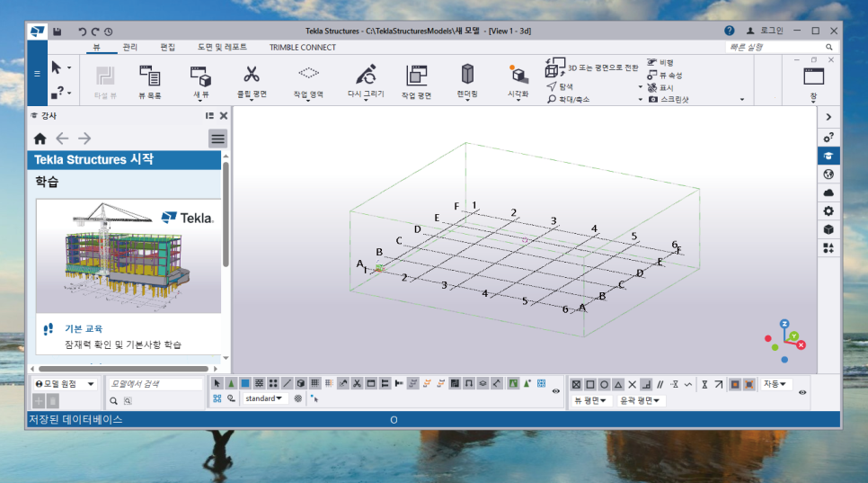
Task: Go home in the 강사 panel
Action: click(40, 139)
